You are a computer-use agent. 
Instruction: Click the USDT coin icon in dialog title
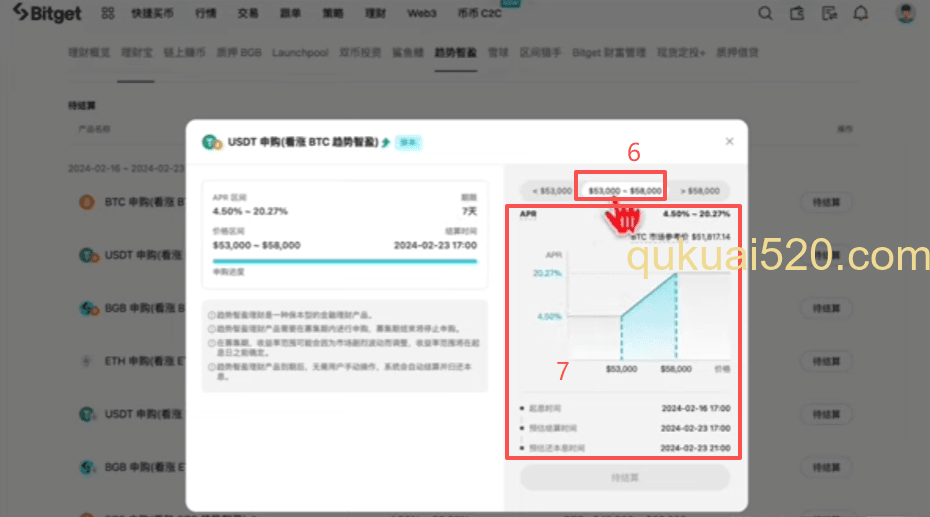[212, 142]
